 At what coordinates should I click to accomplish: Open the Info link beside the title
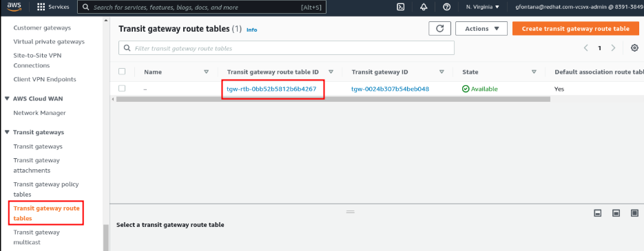tap(252, 30)
